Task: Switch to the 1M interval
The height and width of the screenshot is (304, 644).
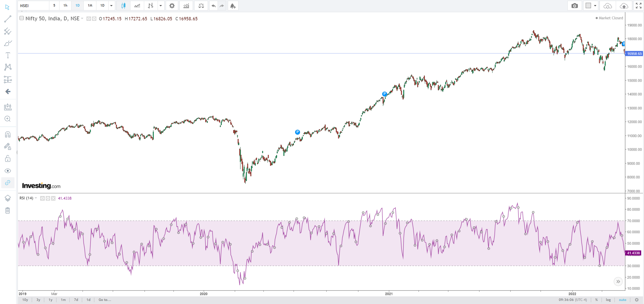Action: (x=90, y=6)
